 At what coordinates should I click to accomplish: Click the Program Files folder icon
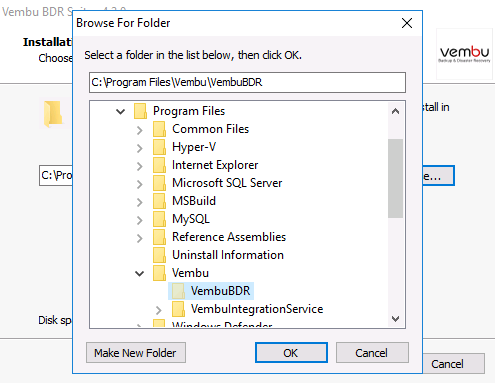click(140, 111)
